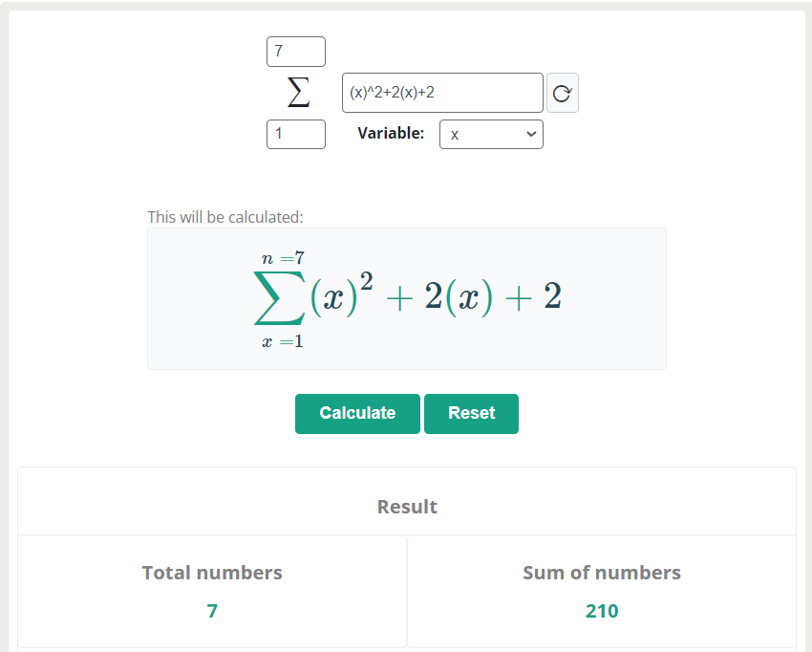Click the Result section heading
The image size is (812, 652).
(407, 507)
